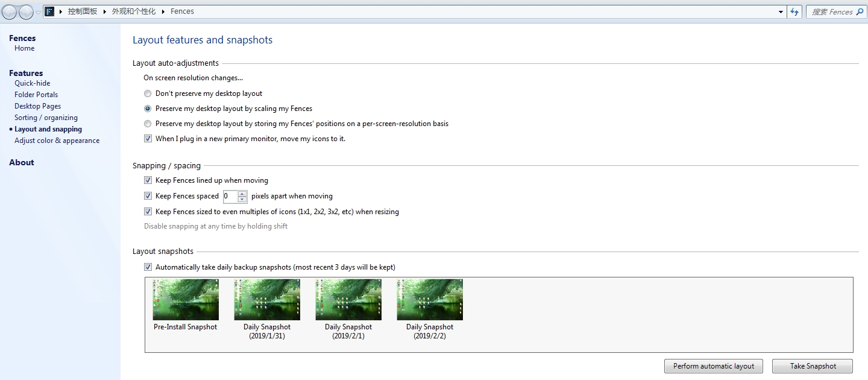
Task: Click the Fences icon in address bar
Action: [x=49, y=11]
